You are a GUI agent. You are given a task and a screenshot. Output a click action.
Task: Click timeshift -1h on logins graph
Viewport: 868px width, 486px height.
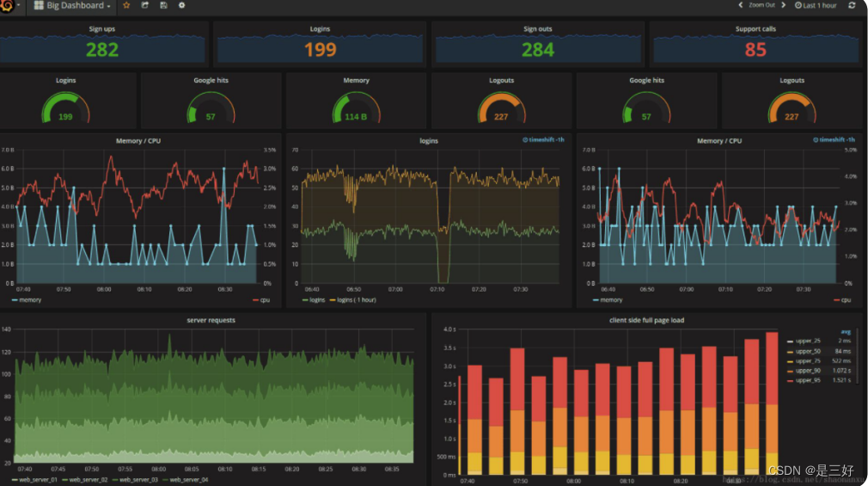tap(543, 139)
